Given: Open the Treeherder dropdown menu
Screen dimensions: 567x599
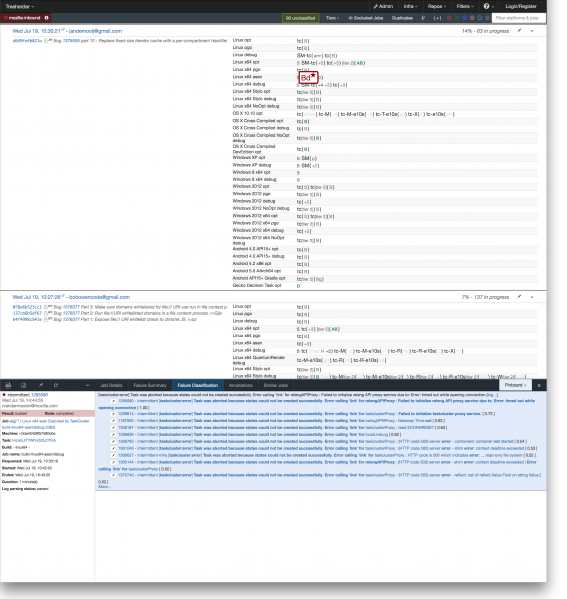Looking at the screenshot, I should pos(19,6).
